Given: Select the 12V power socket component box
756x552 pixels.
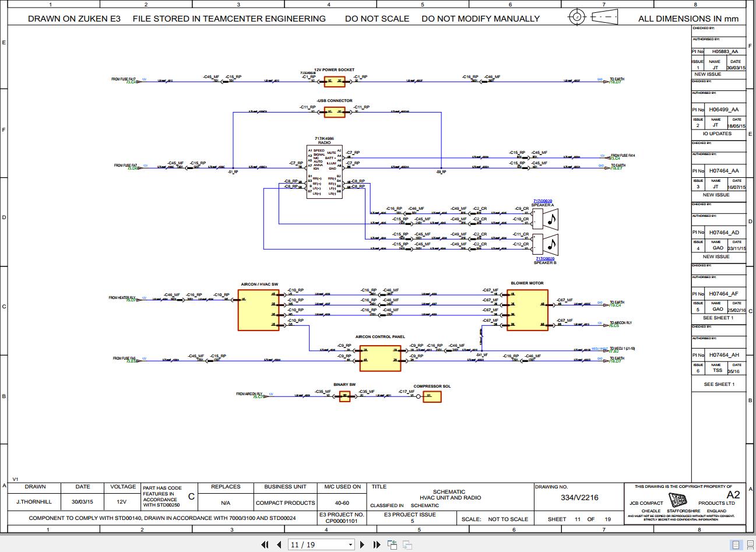Looking at the screenshot, I should click(335, 82).
